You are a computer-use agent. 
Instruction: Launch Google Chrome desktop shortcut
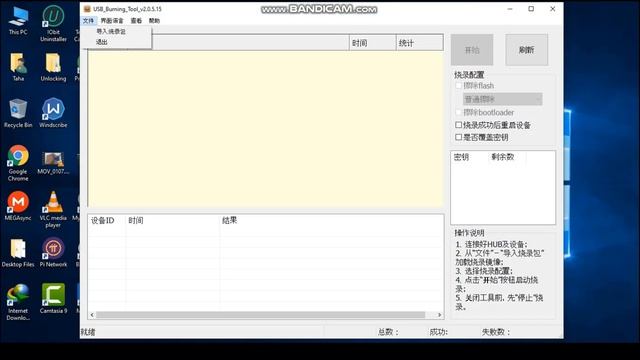coord(18,162)
